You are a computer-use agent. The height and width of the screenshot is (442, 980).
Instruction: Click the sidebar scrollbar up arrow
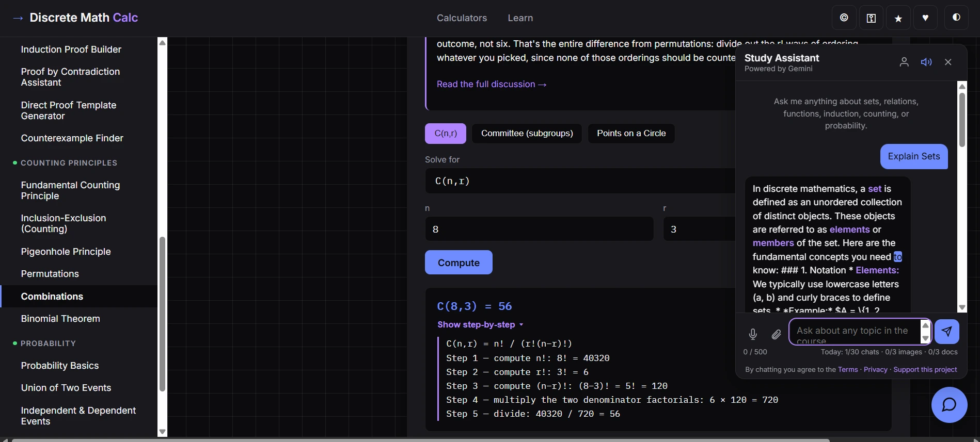click(163, 42)
